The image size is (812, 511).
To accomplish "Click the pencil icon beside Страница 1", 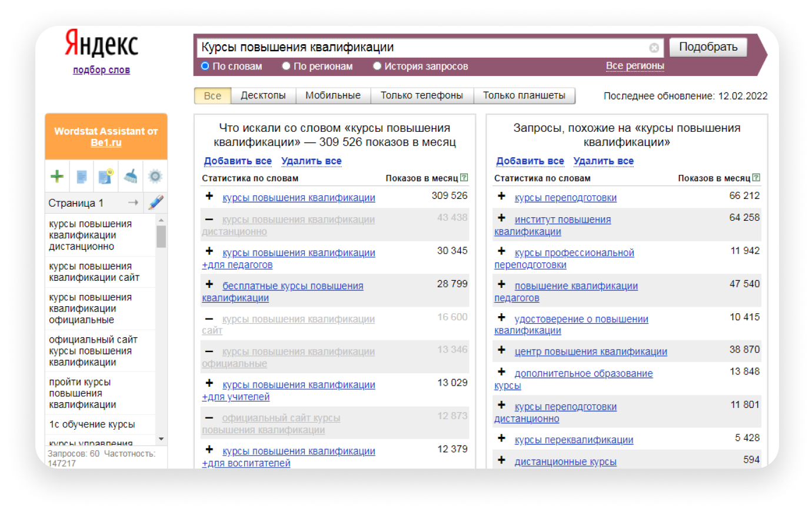I will pos(155,203).
